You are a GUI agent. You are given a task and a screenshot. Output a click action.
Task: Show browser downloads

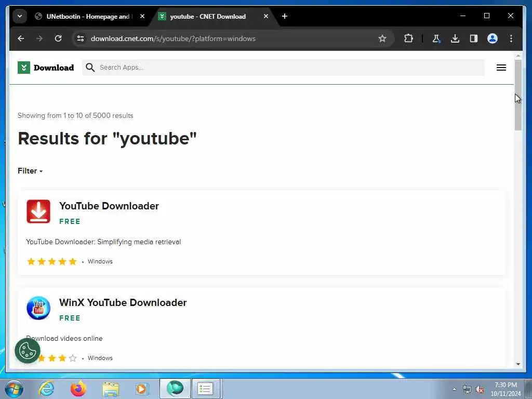[455, 38]
